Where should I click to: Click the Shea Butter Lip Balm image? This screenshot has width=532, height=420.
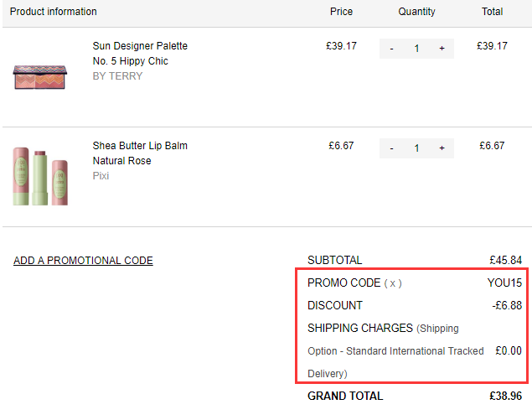point(40,176)
